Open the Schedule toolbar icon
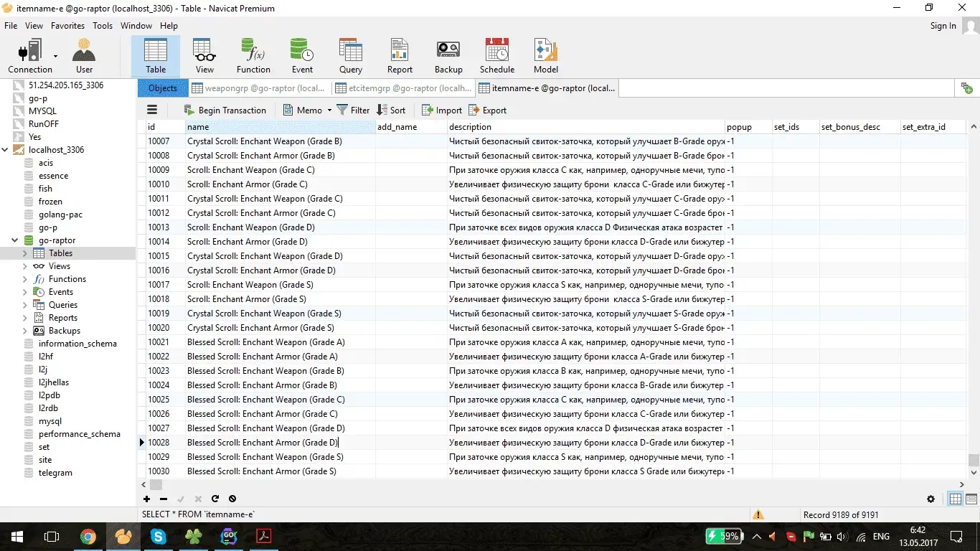This screenshot has height=551, width=980. coord(497,56)
